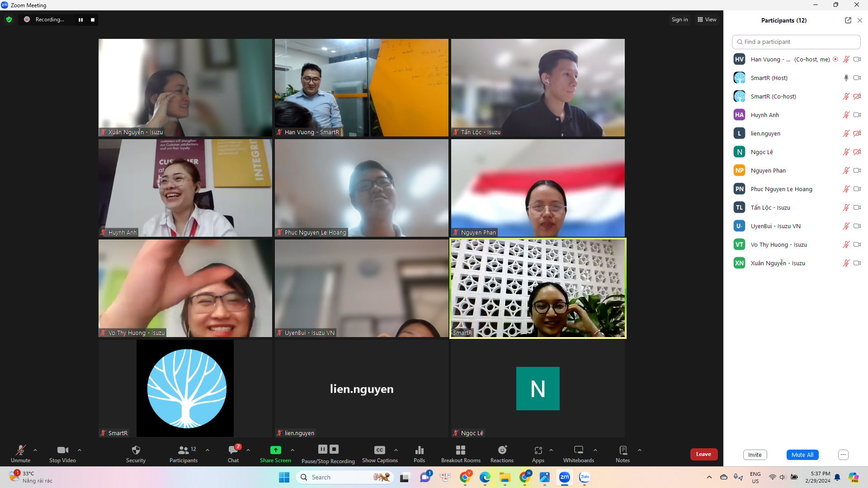
Task: Toggle Stop Video camera button
Action: [62, 450]
